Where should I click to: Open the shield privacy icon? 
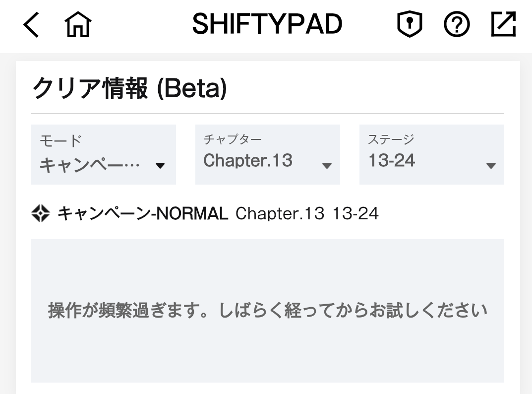[410, 24]
